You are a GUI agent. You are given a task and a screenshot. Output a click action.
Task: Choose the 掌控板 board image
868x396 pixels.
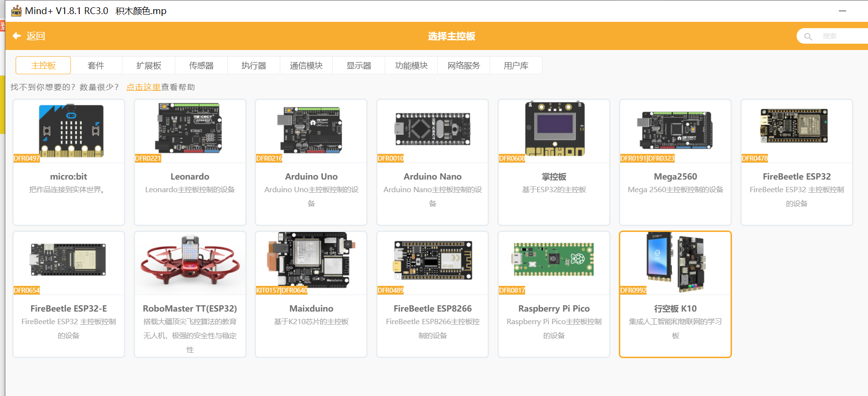pyautogui.click(x=554, y=129)
